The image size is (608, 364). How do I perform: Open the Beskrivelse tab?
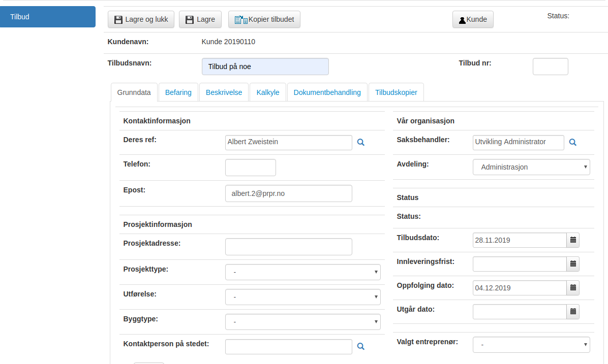(x=224, y=92)
